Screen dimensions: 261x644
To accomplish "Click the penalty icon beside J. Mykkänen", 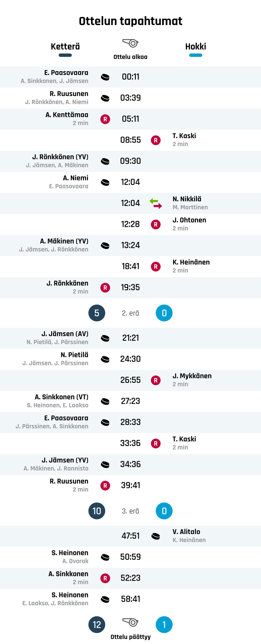I will click(x=156, y=380).
